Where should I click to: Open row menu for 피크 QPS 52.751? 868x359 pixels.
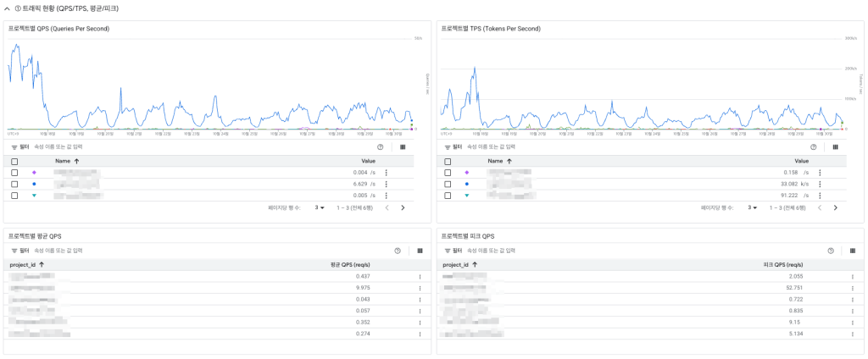point(853,288)
